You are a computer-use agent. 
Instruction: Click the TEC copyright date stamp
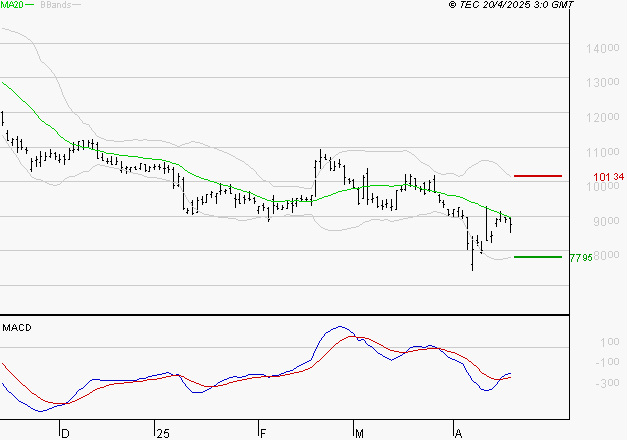click(x=511, y=5)
